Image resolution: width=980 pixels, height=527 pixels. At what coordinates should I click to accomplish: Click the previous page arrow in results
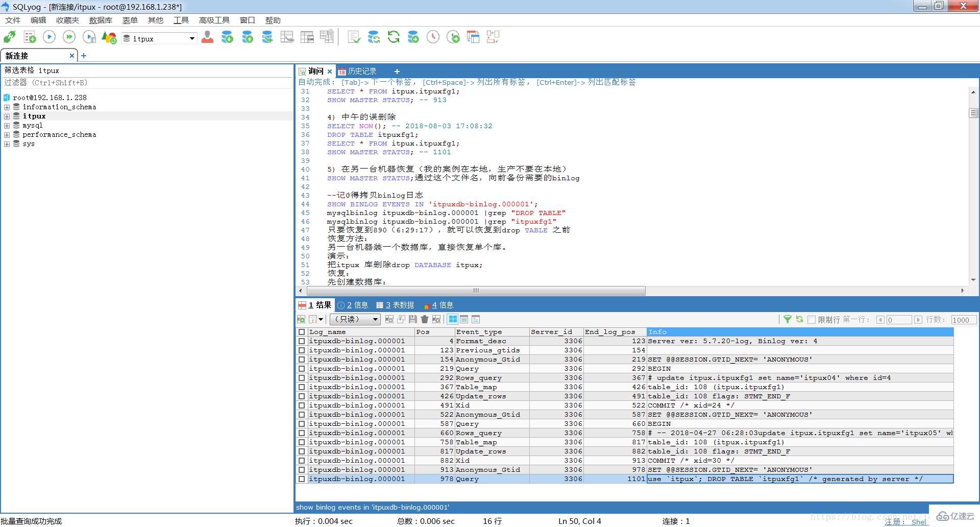point(880,320)
